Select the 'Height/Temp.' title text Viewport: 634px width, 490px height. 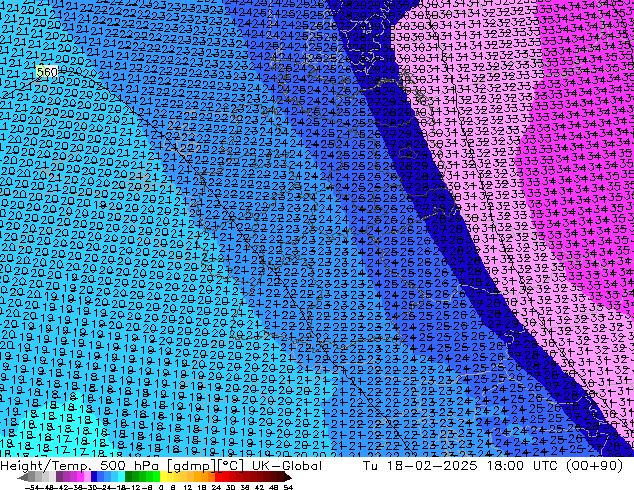45,466
